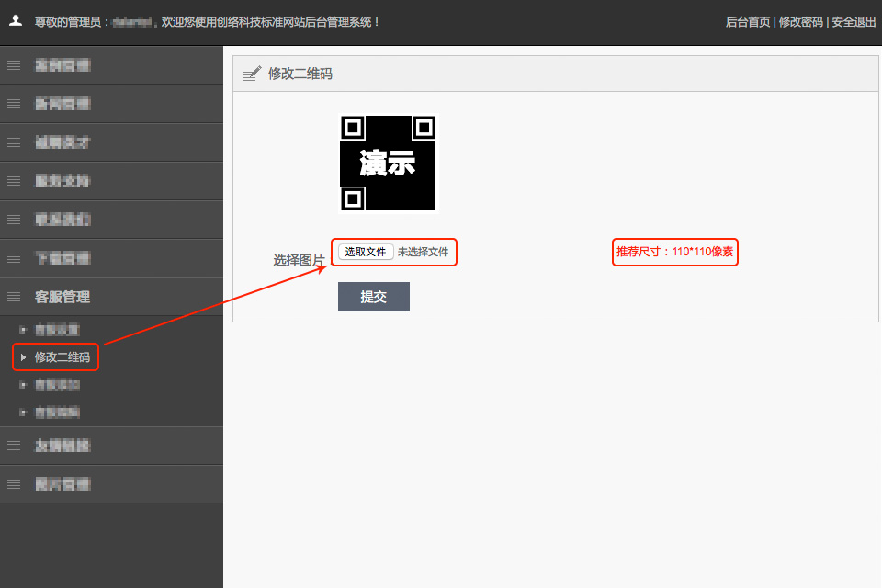Click the hamburger icon next to 客服管理
Viewport: 882px width, 588px height.
coord(14,297)
